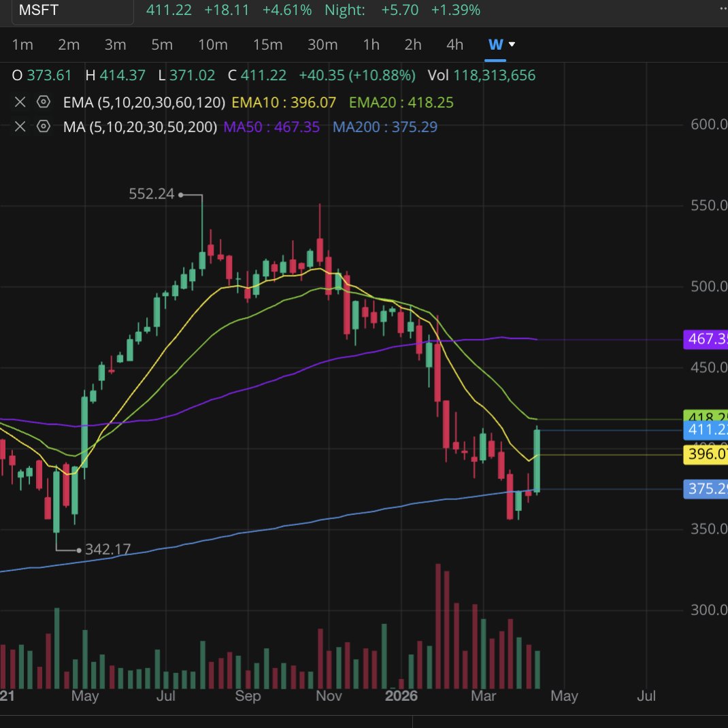Click the Vol 118,313,656 readout
The height and width of the screenshot is (728, 728).
[482, 76]
